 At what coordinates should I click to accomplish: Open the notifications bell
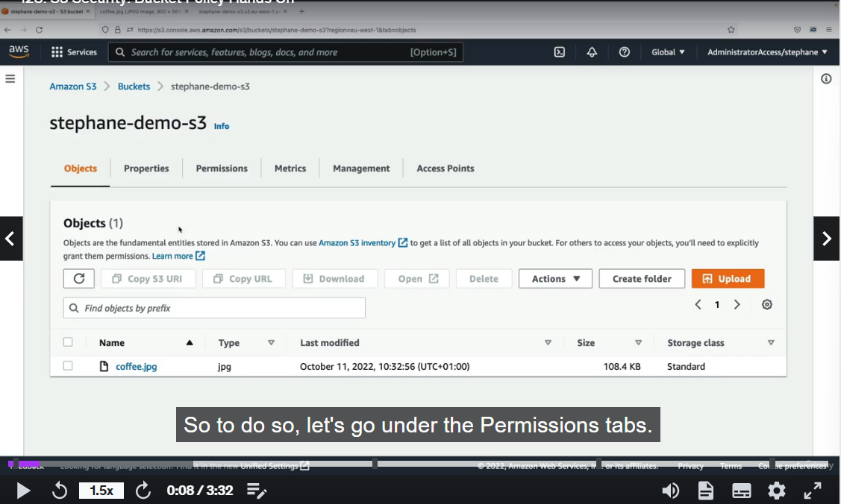592,52
